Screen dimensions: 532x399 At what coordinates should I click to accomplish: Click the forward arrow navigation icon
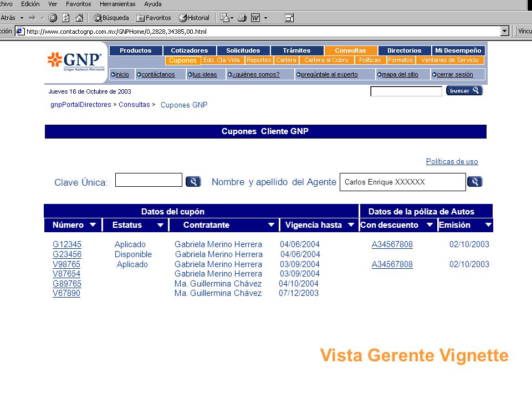tap(32, 18)
